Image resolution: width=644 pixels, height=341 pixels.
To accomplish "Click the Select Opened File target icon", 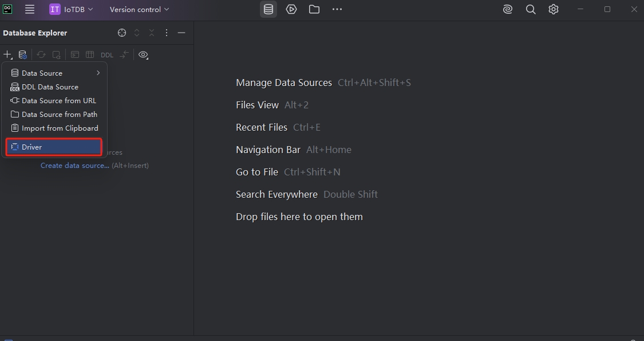I will pos(122,33).
